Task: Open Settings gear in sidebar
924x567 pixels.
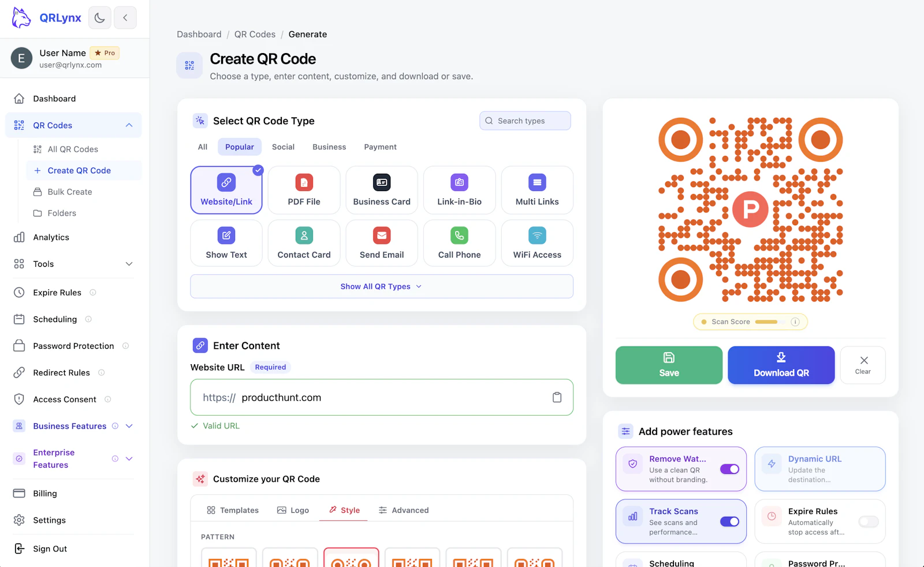Action: (x=19, y=520)
